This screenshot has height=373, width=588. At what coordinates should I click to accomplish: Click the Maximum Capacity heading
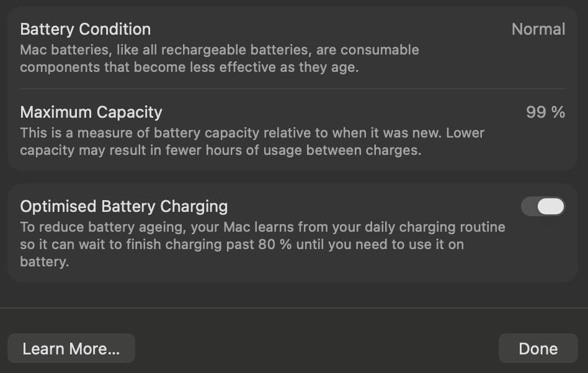click(91, 112)
